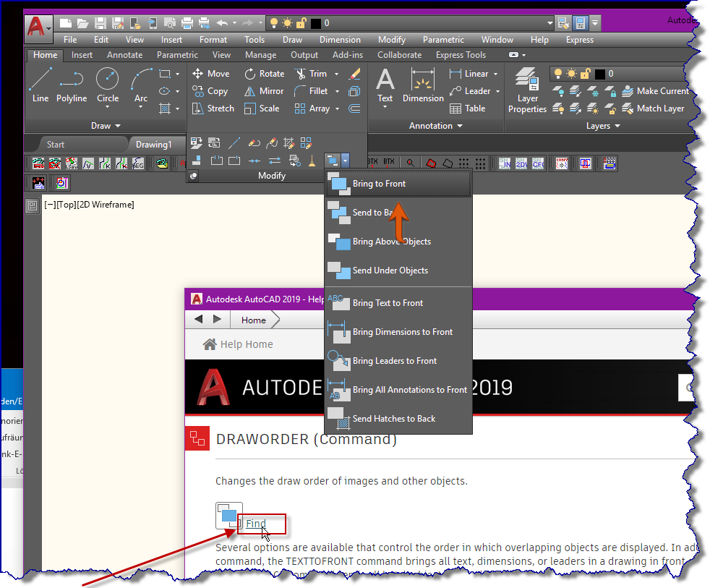The image size is (710, 588).
Task: Click the Array tool
Action: (x=312, y=108)
